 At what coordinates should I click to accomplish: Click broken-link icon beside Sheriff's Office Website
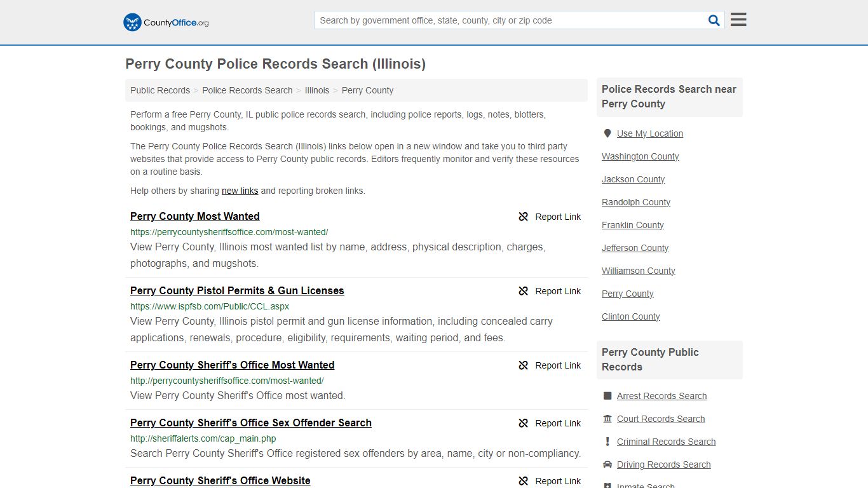pyautogui.click(x=524, y=481)
